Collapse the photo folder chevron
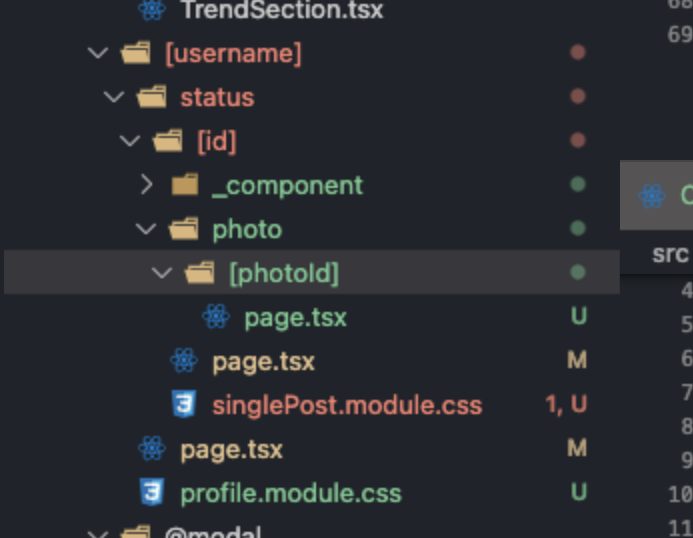 [x=145, y=229]
